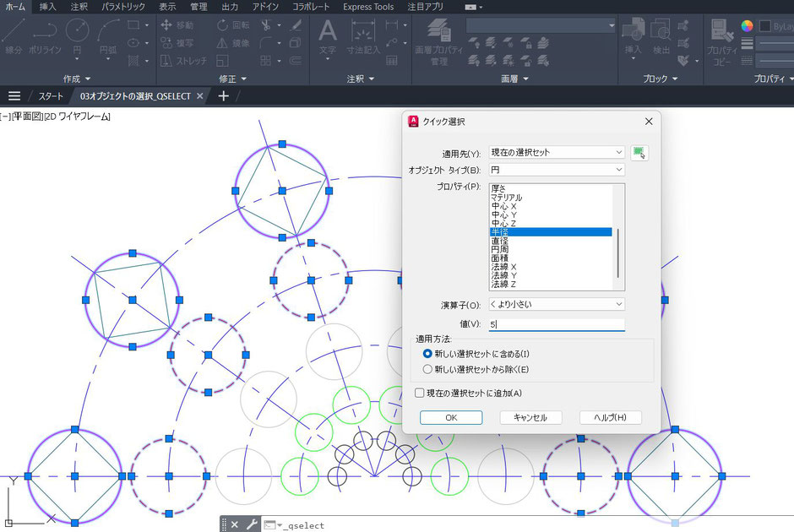
Task: Click the Rotate (回転) tool
Action: pos(233,24)
